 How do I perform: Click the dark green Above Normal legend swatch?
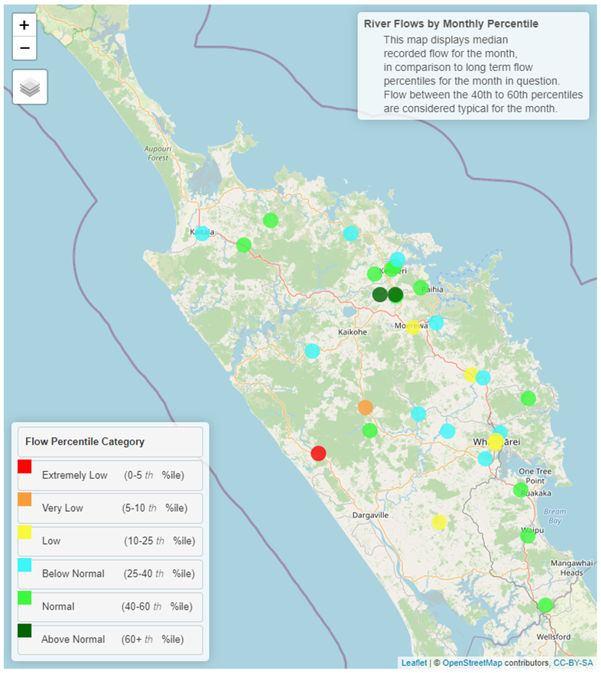pos(24,631)
